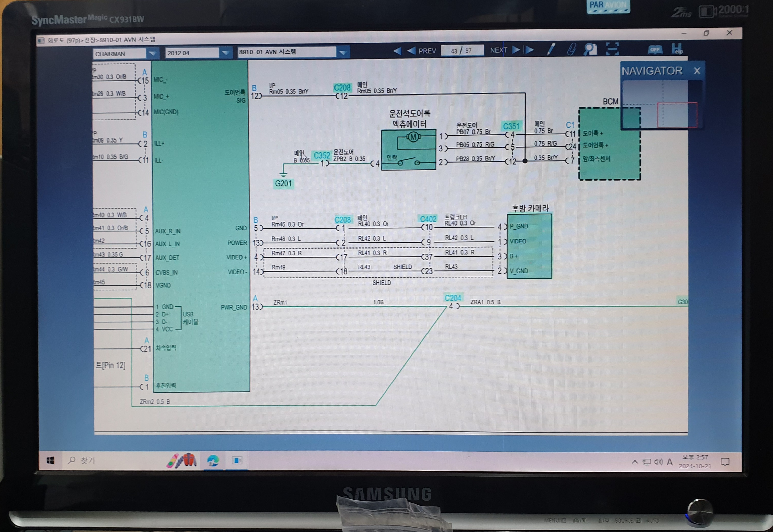The width and height of the screenshot is (773, 532).
Task: Click the G30 ground label at right edge
Action: coord(682,302)
